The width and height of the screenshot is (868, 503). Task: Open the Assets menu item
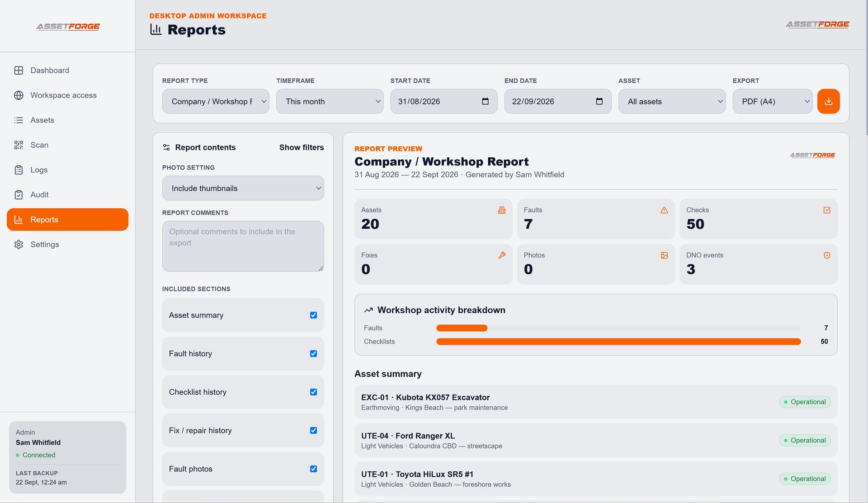coord(68,120)
